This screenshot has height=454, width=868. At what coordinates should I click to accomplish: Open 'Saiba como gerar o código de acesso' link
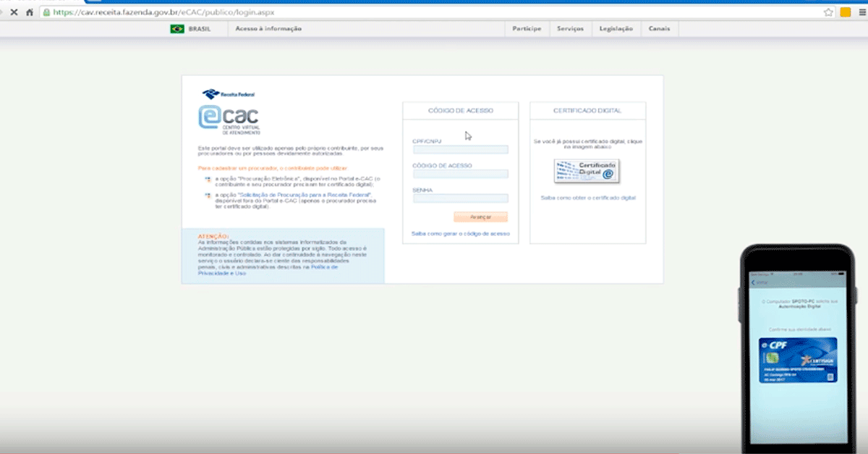pyautogui.click(x=461, y=234)
